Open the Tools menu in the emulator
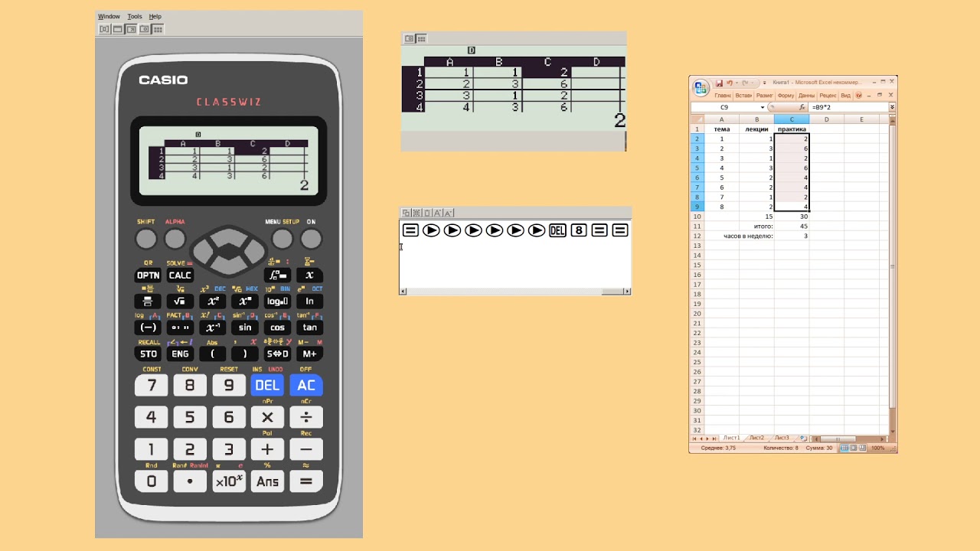980x551 pixels. coord(135,16)
